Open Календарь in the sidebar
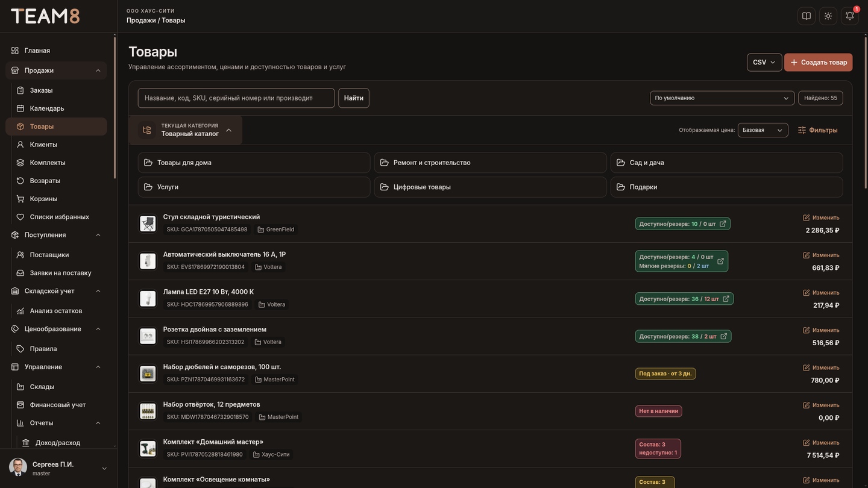868x488 pixels. tap(56, 108)
